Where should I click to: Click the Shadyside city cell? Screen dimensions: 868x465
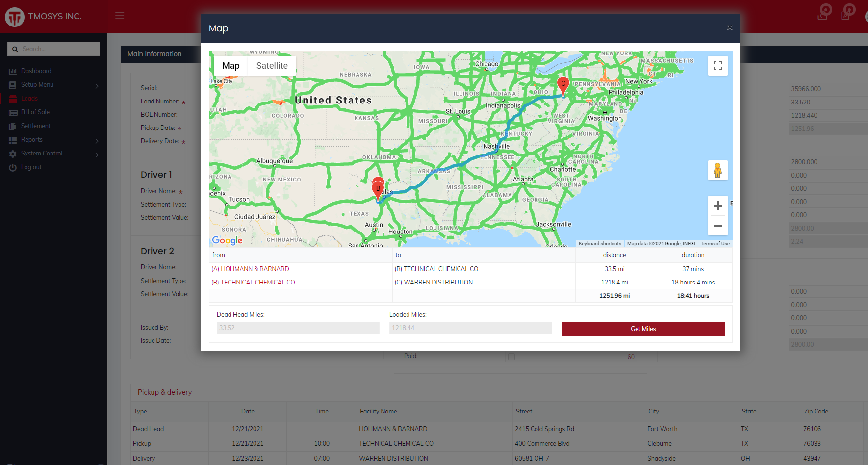pyautogui.click(x=662, y=459)
